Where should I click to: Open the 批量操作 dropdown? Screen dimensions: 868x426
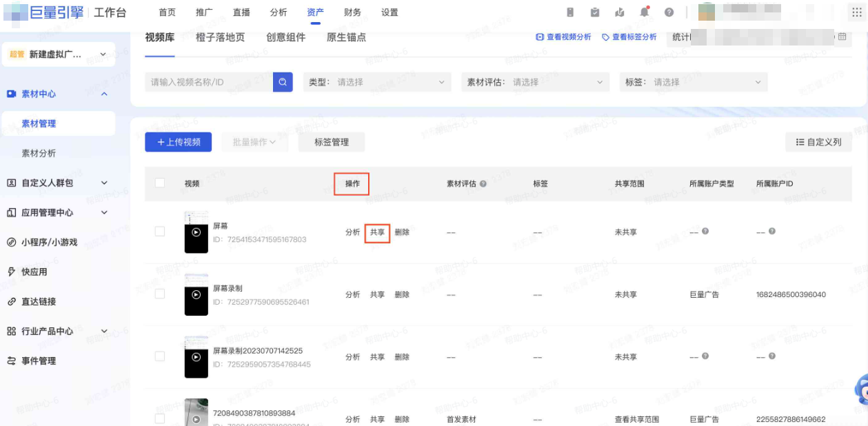pos(254,142)
